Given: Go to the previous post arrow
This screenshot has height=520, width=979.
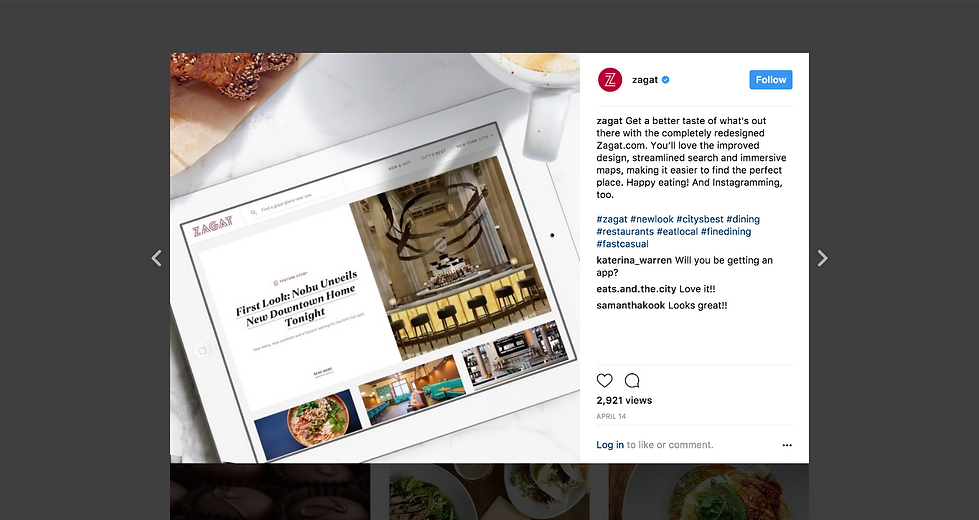Looking at the screenshot, I should 157,258.
